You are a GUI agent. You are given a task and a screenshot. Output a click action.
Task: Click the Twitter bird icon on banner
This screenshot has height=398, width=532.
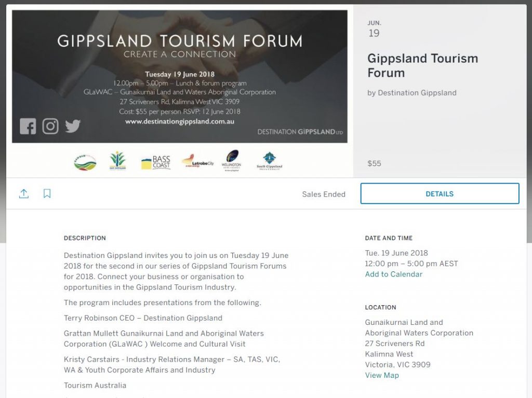click(73, 126)
